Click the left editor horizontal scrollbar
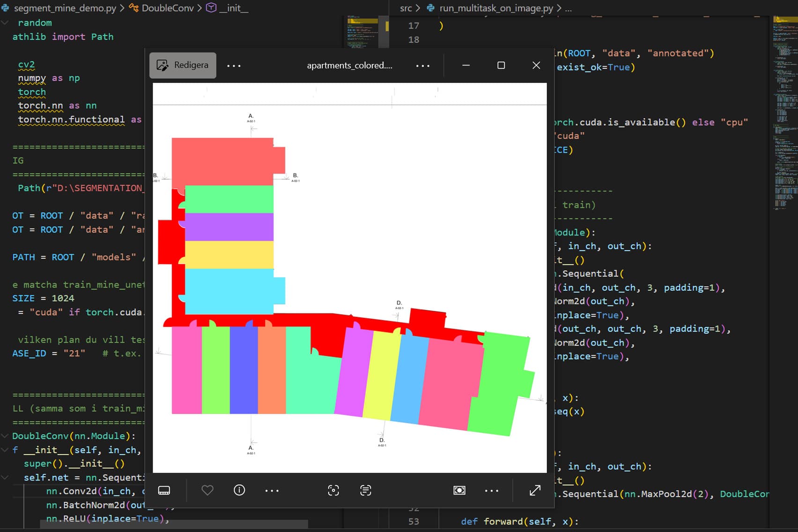798x532 pixels. (x=173, y=524)
